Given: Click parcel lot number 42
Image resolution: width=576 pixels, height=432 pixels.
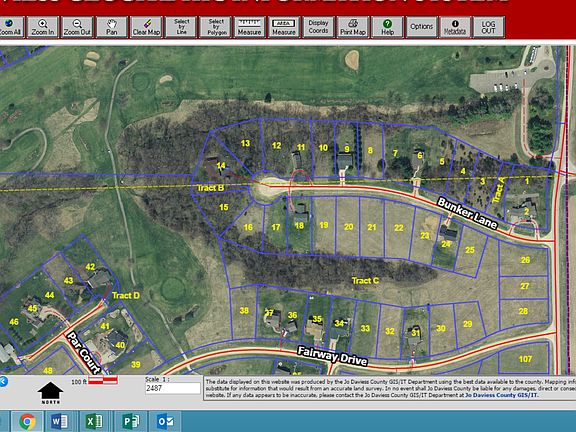Looking at the screenshot, I should [90, 267].
